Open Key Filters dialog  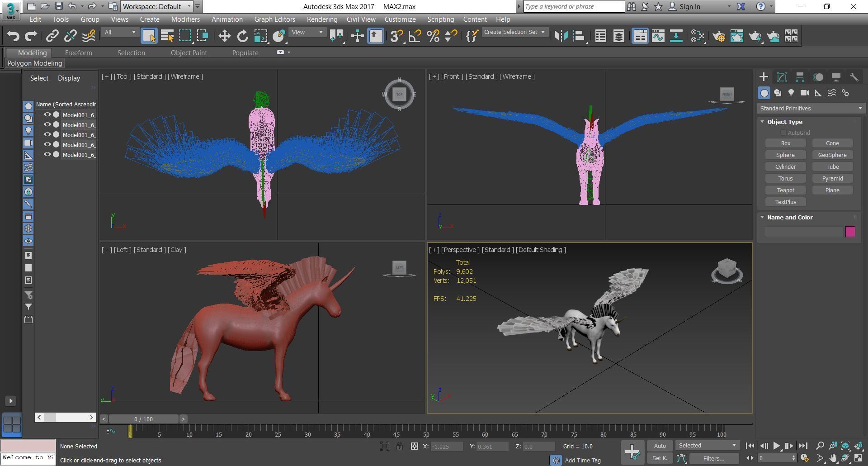pyautogui.click(x=714, y=458)
